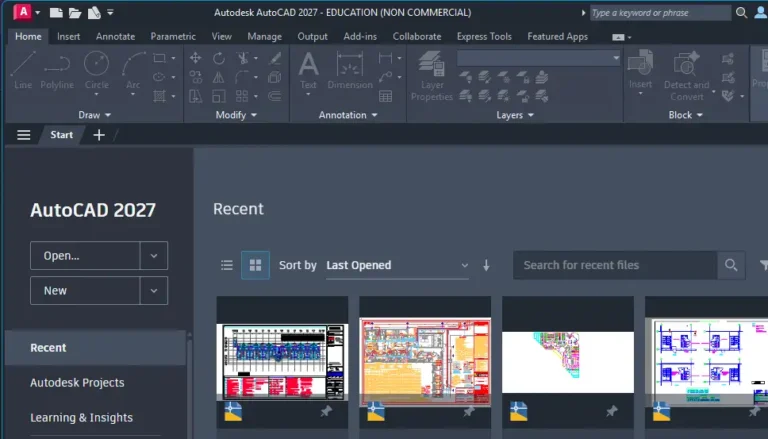Pin the second recent drawing
Screen dimensions: 768x439
[469, 412]
